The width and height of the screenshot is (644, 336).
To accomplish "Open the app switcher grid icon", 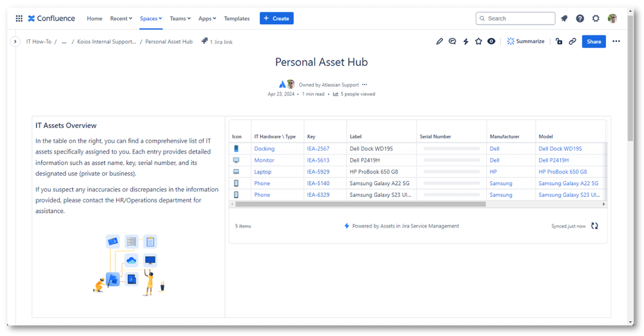I will (x=19, y=19).
